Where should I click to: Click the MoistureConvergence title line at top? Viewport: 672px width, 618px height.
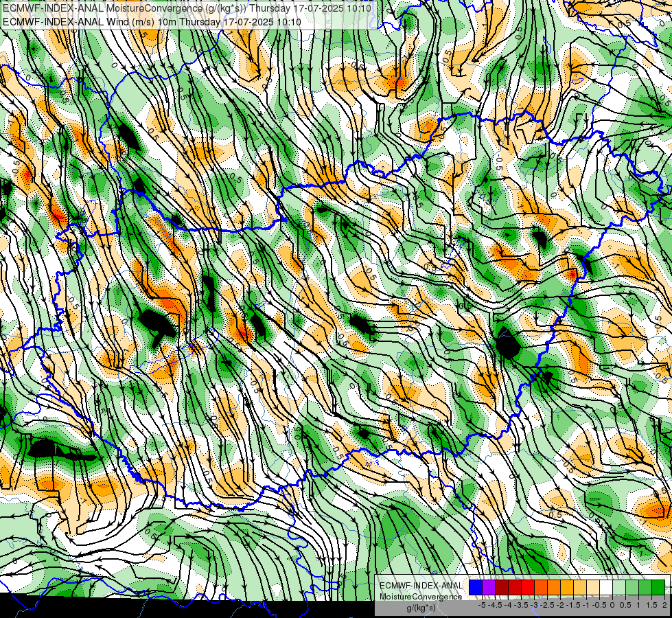tap(187, 8)
